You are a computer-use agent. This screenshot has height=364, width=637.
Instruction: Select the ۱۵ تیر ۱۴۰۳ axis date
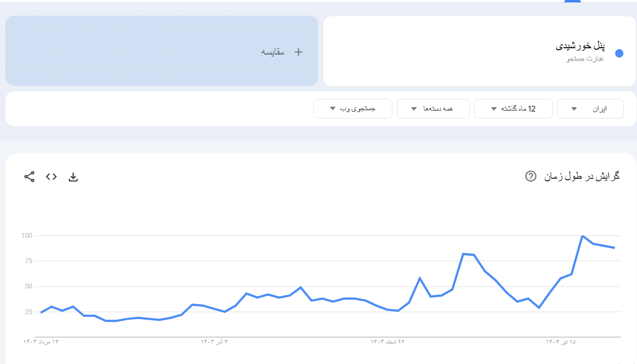[x=561, y=342]
